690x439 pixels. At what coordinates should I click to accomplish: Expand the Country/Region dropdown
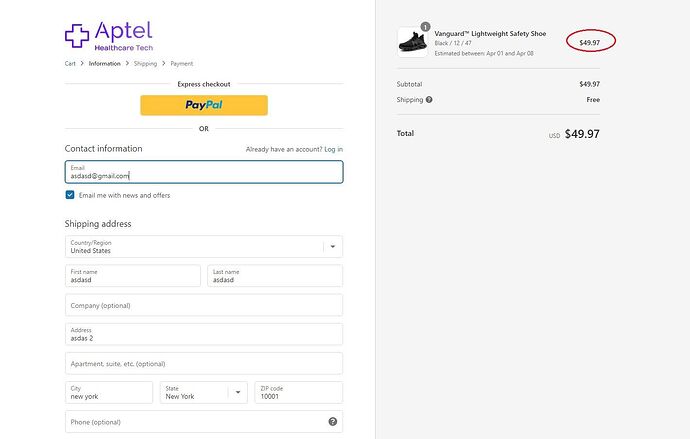coord(332,246)
